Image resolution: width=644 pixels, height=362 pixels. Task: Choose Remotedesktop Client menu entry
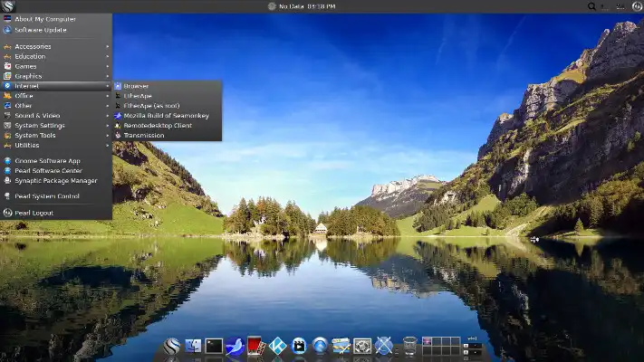[x=158, y=126]
